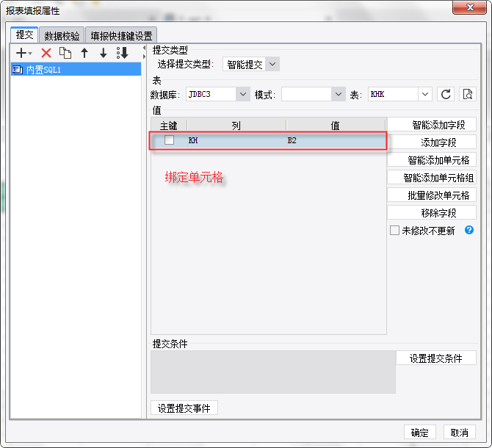Click the 智能添加字段 button
Image resolution: width=492 pixels, height=448 pixels.
(432, 125)
